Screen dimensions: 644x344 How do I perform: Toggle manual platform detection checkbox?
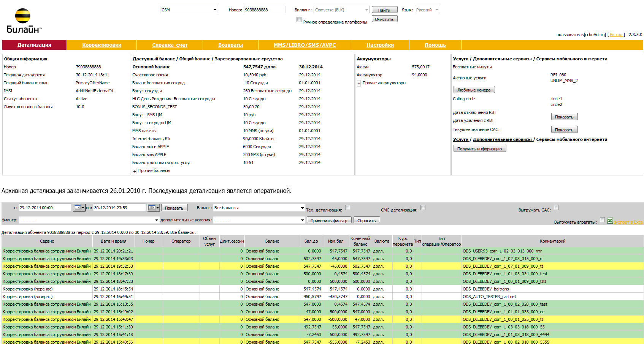point(299,20)
